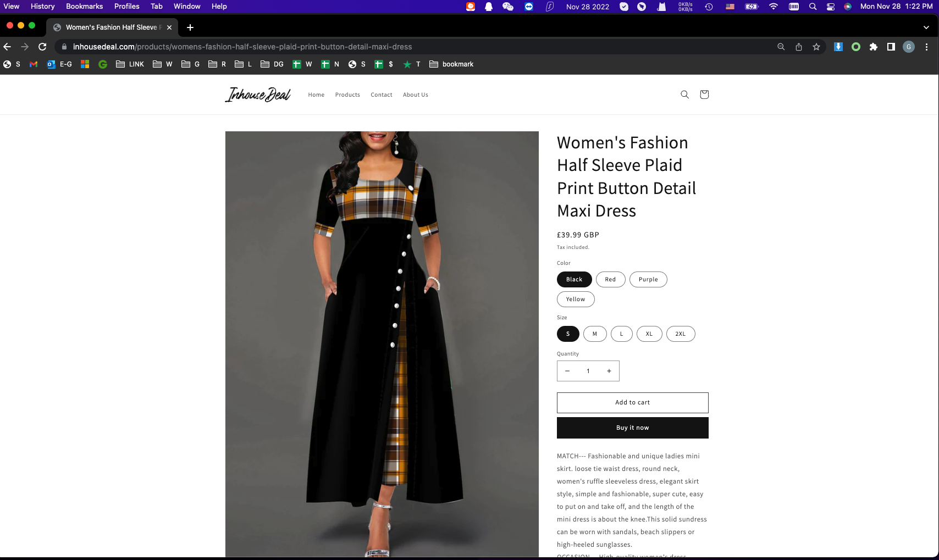939x560 pixels.
Task: Open the Wi-Fi menu bar icon
Action: (x=774, y=7)
